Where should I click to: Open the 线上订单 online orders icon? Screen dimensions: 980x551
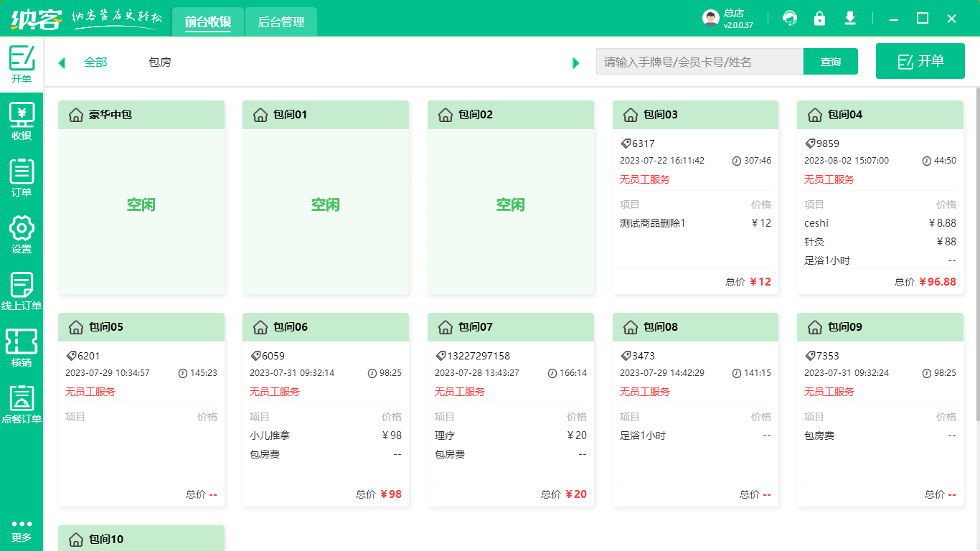[x=22, y=291]
